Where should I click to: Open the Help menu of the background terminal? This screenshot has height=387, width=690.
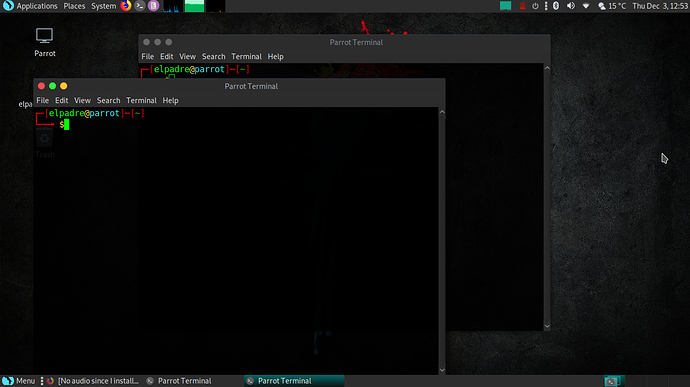(x=275, y=56)
